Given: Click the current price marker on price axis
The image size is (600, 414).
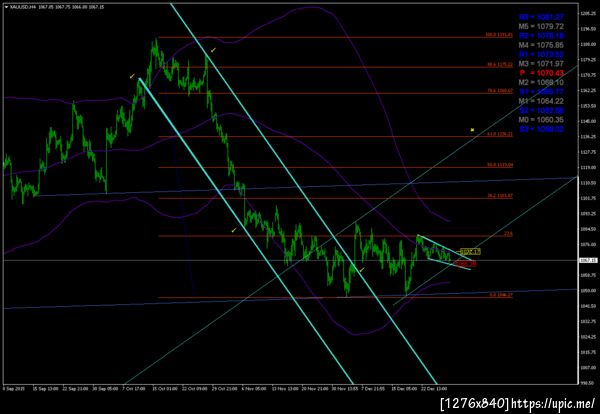Looking at the screenshot, I should pyautogui.click(x=589, y=260).
